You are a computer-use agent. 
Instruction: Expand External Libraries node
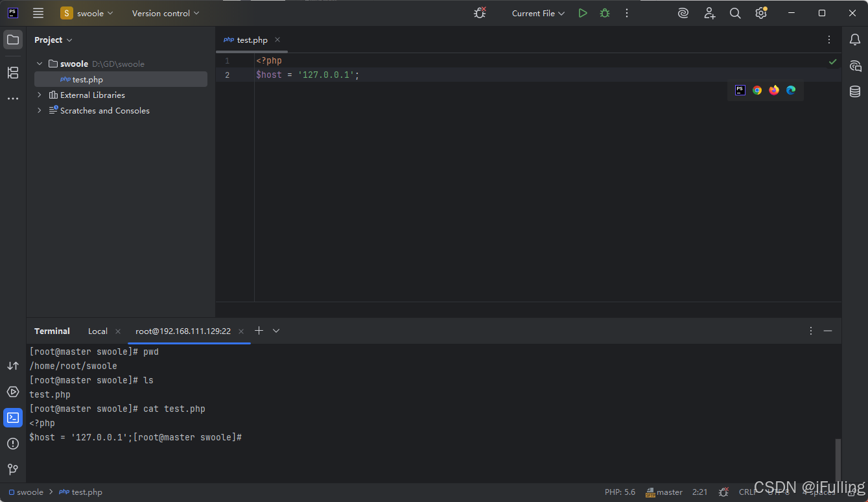tap(40, 95)
